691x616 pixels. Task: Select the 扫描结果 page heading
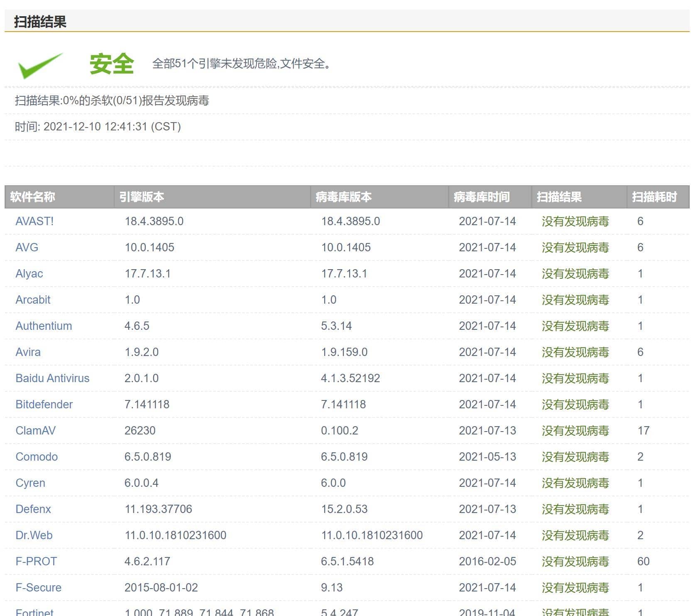[40, 22]
